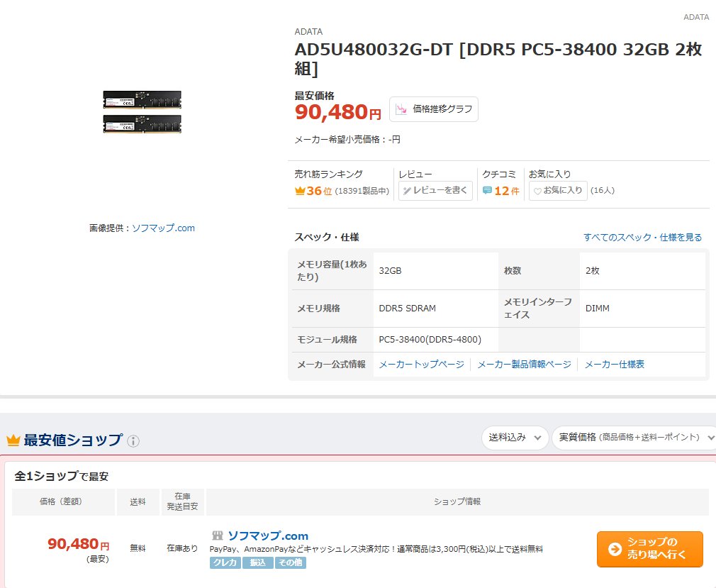716x588 pixels.
Task: Click the info icon beside 最安値ショップ
Action: tap(133, 441)
